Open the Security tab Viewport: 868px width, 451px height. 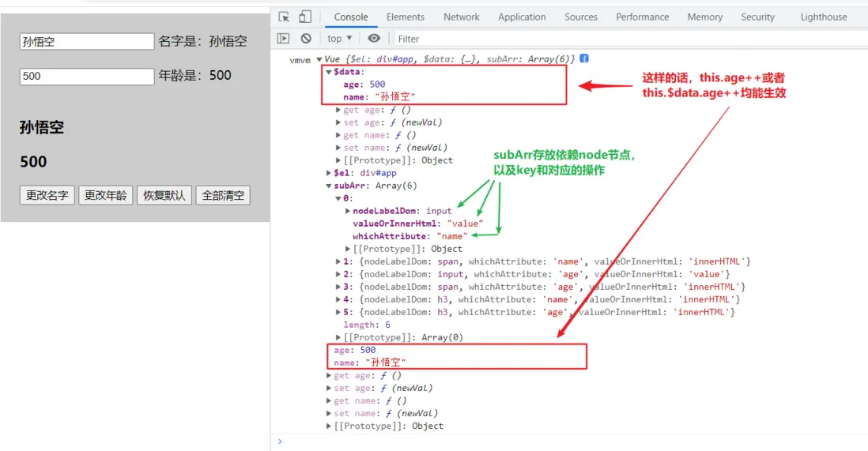(758, 17)
